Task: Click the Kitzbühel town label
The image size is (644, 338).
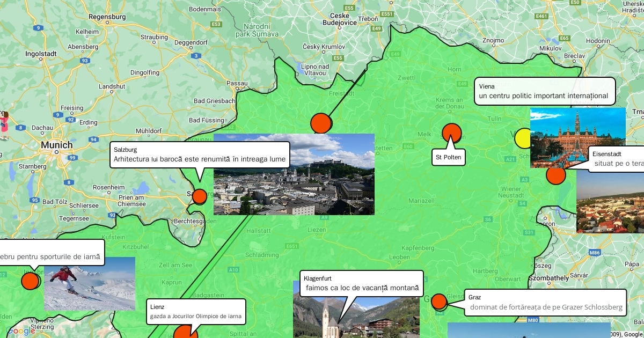Action: click(135, 247)
